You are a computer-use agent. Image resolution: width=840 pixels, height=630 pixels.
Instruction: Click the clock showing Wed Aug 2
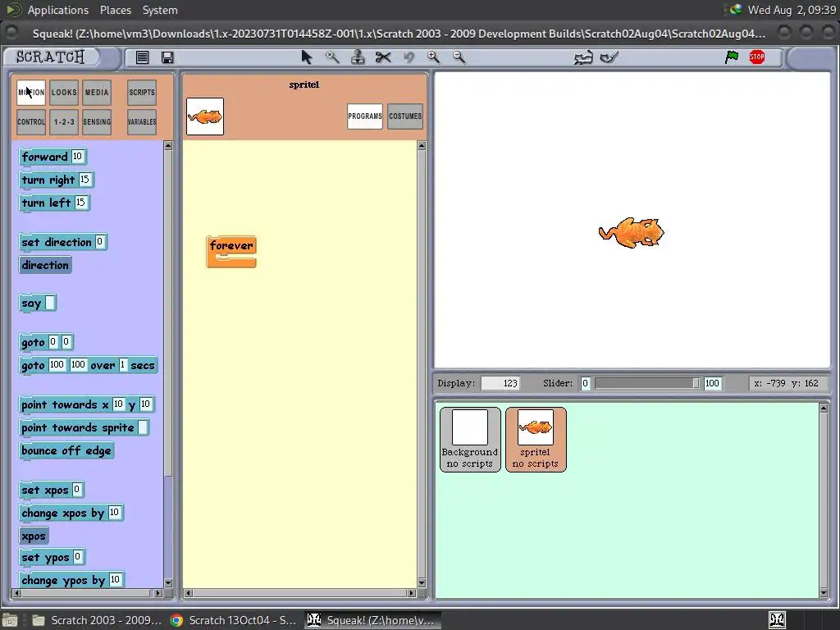(792, 10)
